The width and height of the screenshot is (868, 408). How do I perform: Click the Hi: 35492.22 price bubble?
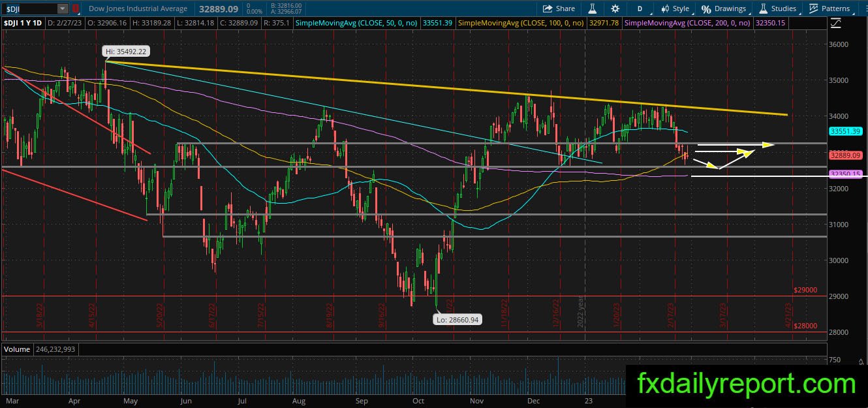pyautogui.click(x=125, y=52)
